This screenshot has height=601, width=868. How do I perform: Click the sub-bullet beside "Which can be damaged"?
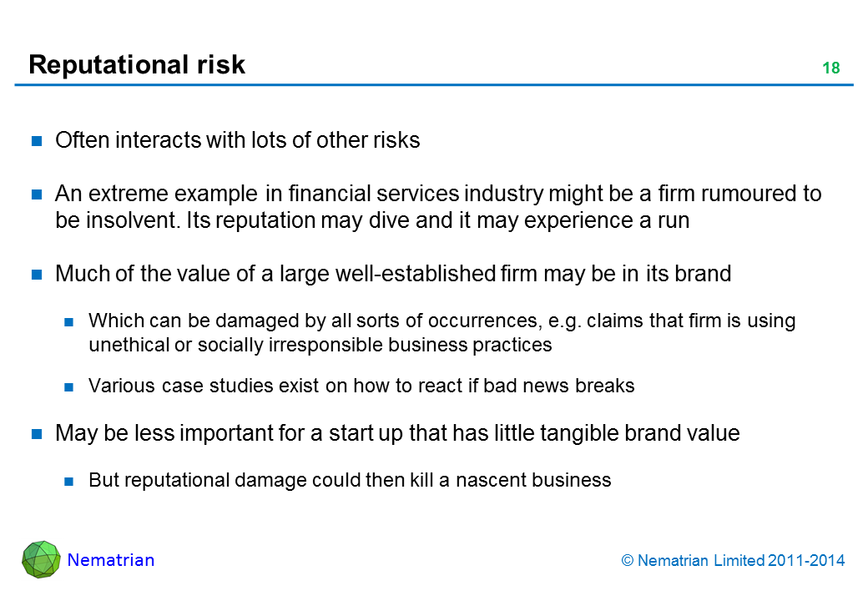coord(71,321)
